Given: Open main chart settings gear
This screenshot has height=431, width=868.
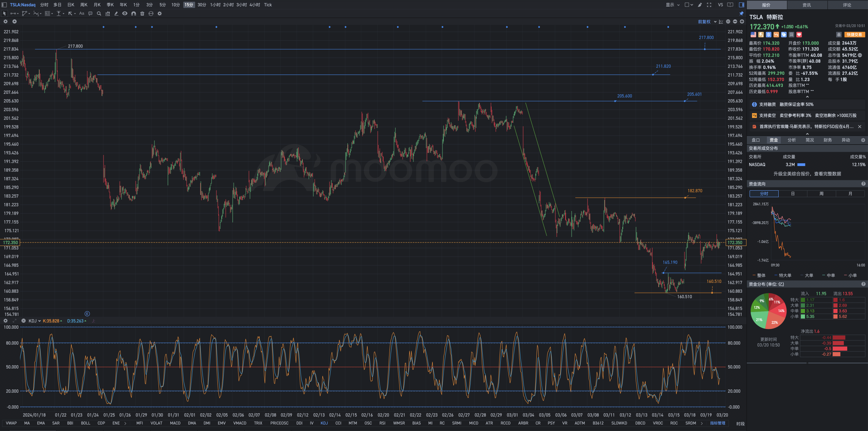Looking at the screenshot, I should coord(6,21).
